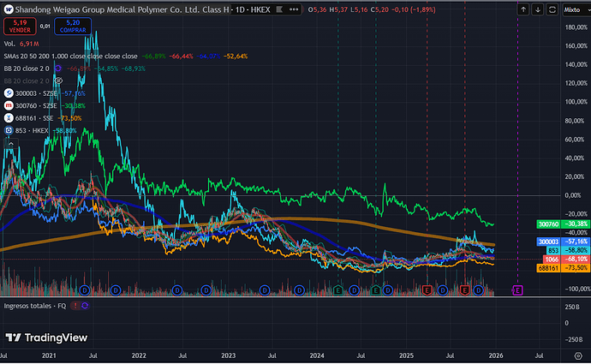591x364 pixels.
Task: Change the 1D interval in the title
Action: 240,9
